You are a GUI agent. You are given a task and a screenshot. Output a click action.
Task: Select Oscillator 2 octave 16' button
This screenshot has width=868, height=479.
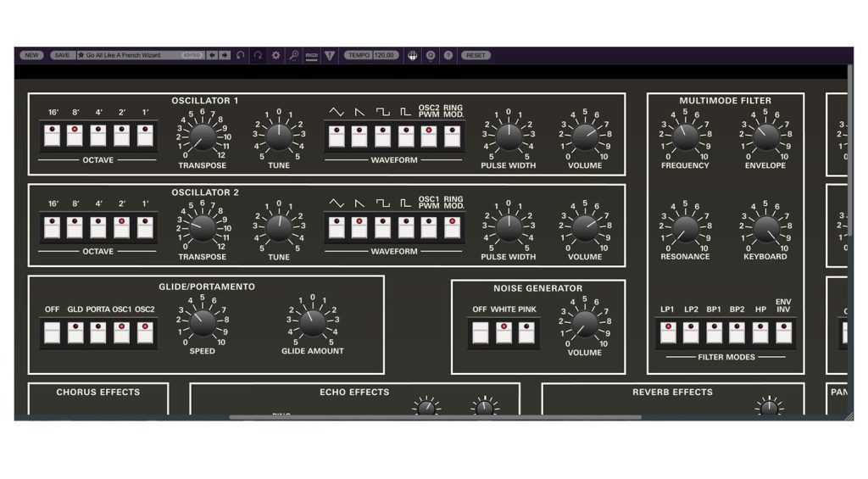coord(52,227)
